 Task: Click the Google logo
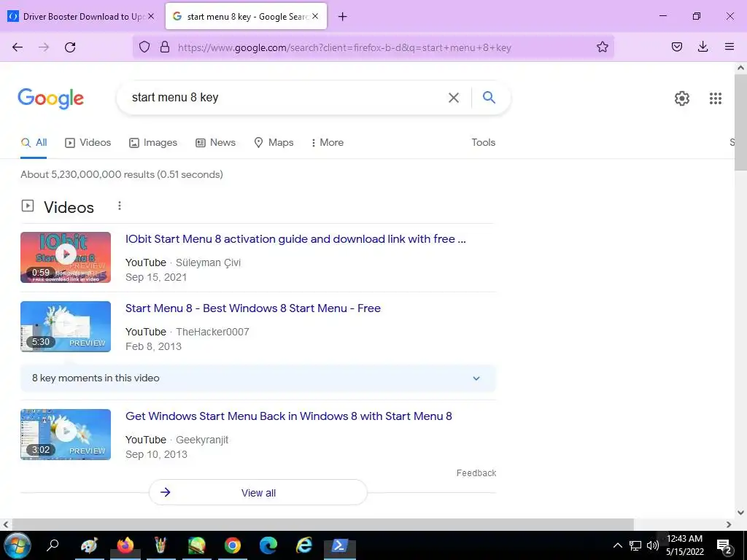coord(51,98)
